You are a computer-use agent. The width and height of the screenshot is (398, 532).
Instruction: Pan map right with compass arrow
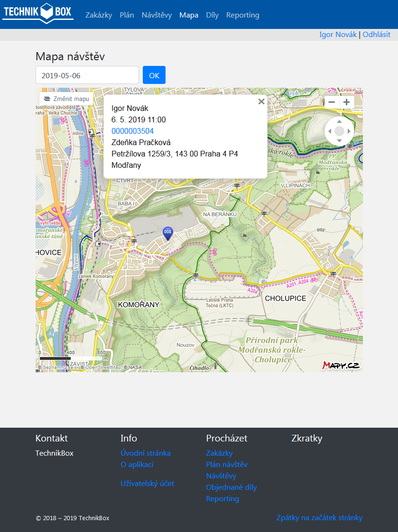[x=349, y=131]
